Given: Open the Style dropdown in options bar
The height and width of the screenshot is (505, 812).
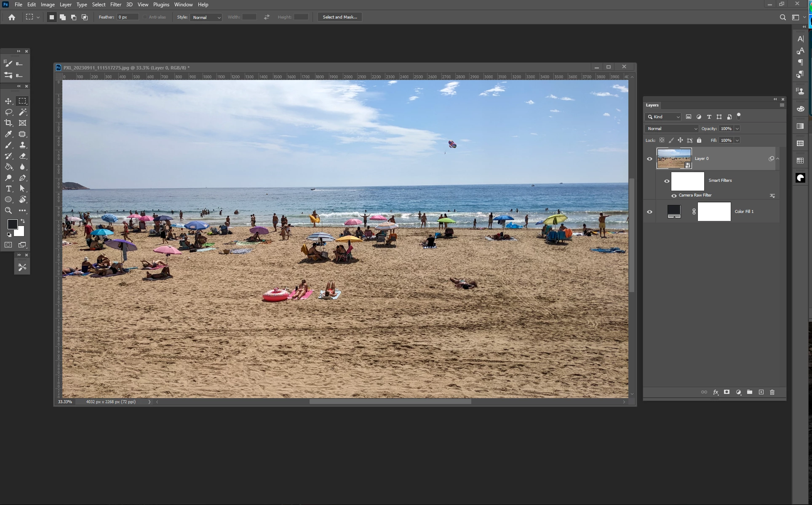Looking at the screenshot, I should pos(206,17).
